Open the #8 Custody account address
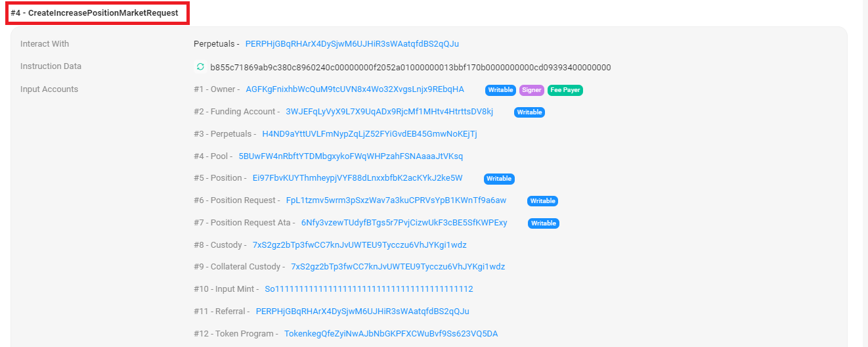Viewport: 868px width, 347px height. click(x=359, y=245)
